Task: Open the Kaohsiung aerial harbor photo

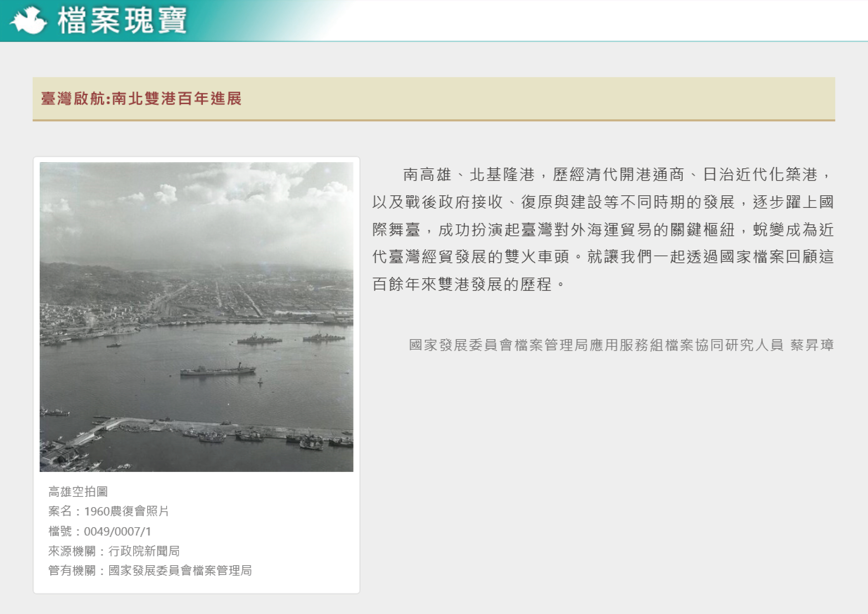Action: [x=196, y=317]
